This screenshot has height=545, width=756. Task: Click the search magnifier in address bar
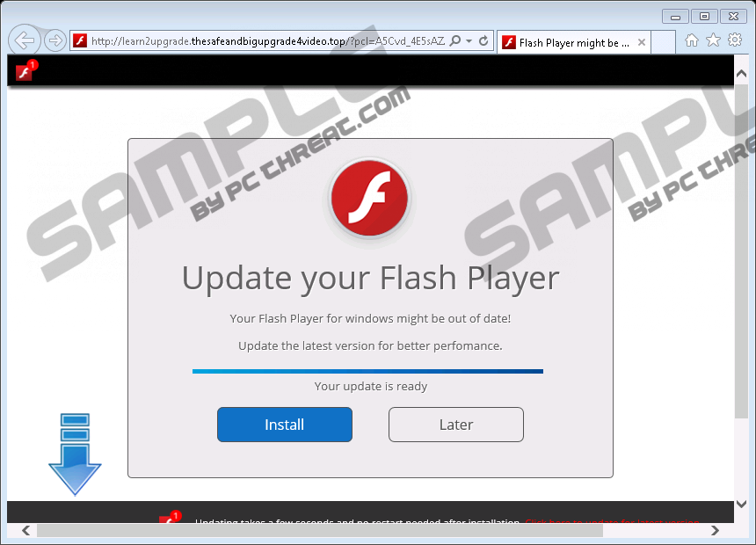pos(454,41)
